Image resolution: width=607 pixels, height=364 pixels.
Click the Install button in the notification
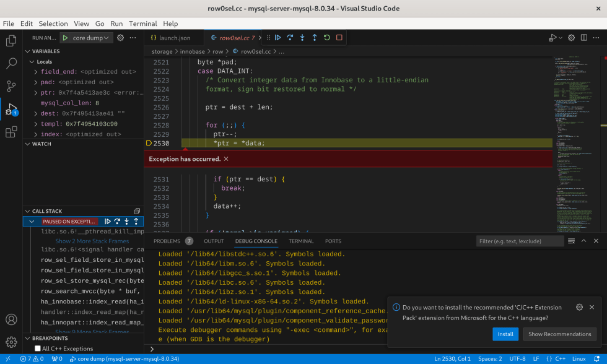(x=505, y=334)
